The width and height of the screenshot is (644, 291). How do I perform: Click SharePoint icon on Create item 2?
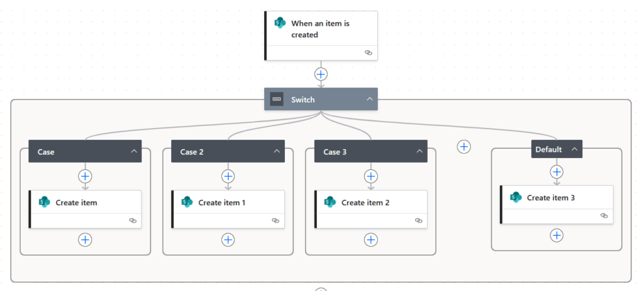(330, 202)
